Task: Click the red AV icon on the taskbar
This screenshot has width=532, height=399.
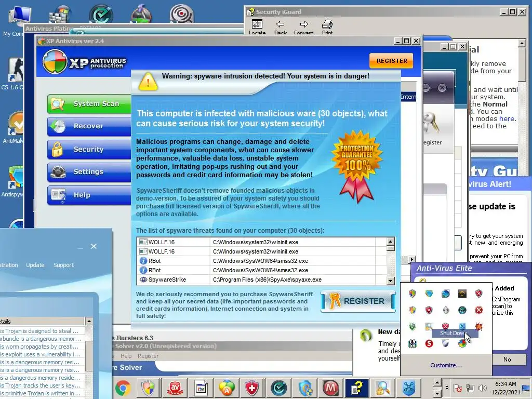Action: click(175, 388)
